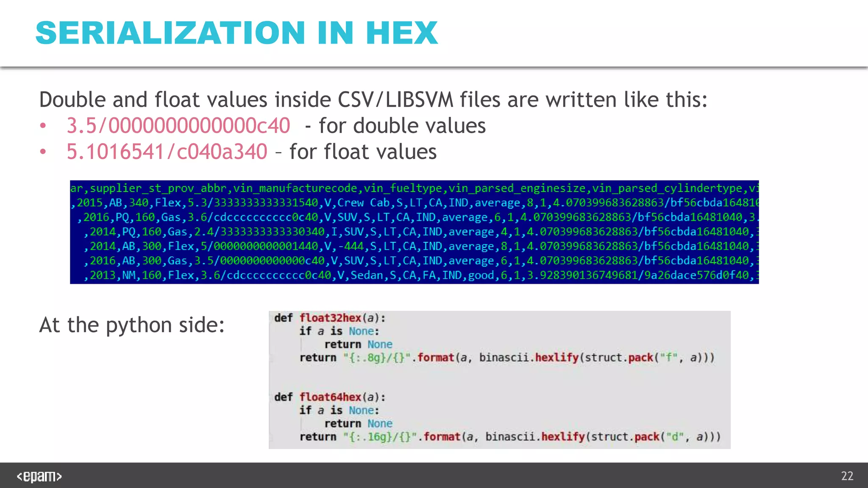
Task: Click the 'def float64hex(a):' code line
Action: pos(330,397)
